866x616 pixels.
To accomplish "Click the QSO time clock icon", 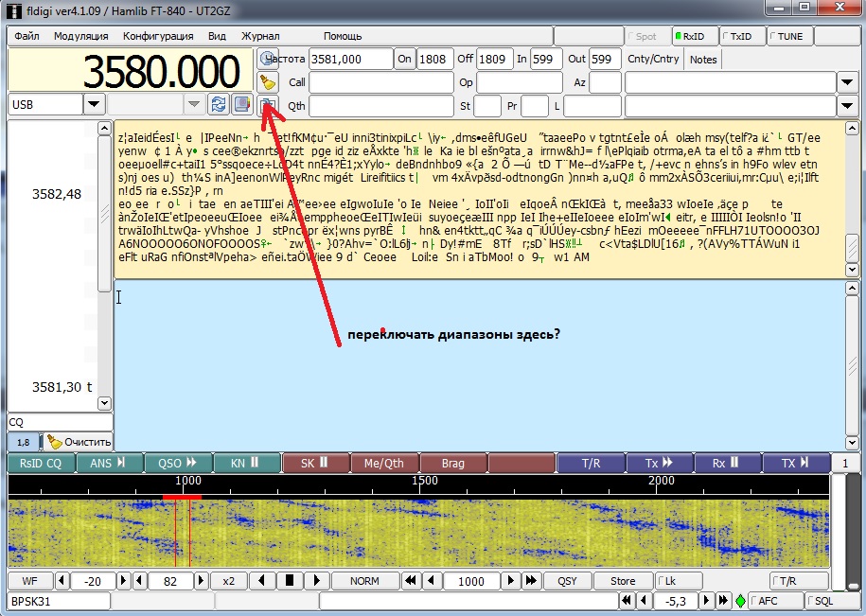I will tap(268, 59).
